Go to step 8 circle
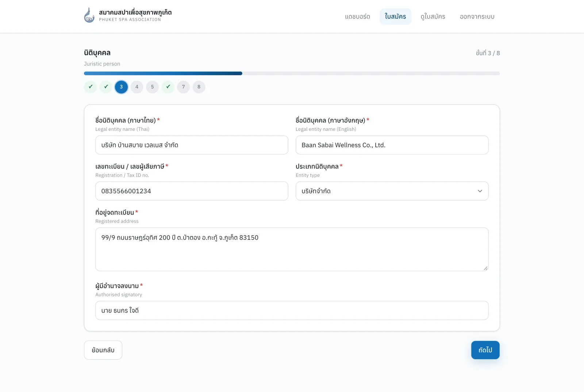This screenshot has width=584, height=392. click(199, 87)
